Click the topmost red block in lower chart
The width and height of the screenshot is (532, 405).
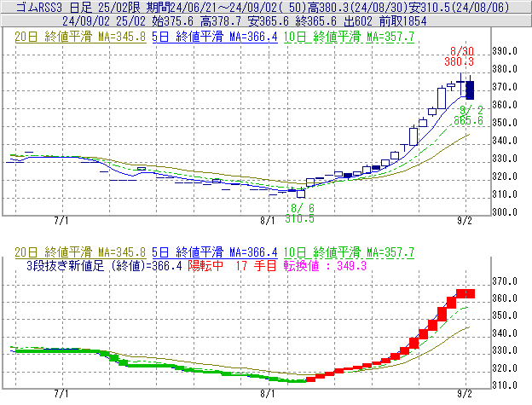(465, 294)
